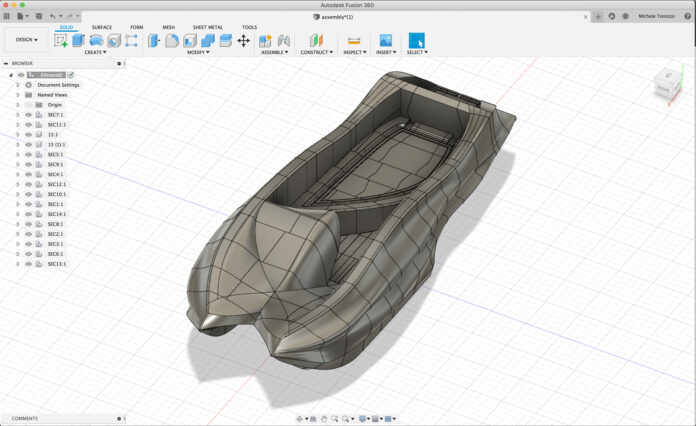Image resolution: width=696 pixels, height=426 pixels.
Task: Click the ViewCube in the viewport corner
Action: click(x=665, y=88)
